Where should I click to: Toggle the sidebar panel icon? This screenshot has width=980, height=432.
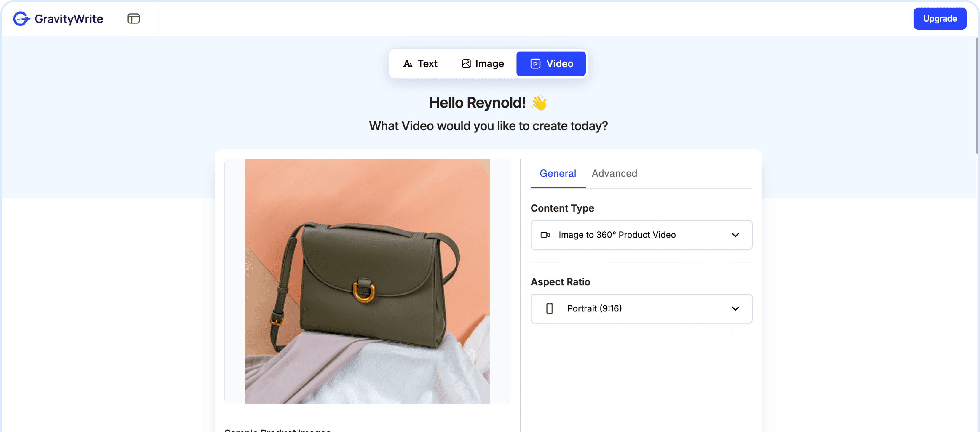133,19
